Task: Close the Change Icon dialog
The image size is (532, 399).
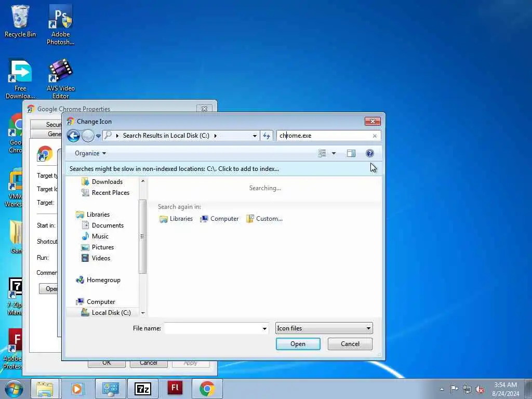Action: click(373, 121)
